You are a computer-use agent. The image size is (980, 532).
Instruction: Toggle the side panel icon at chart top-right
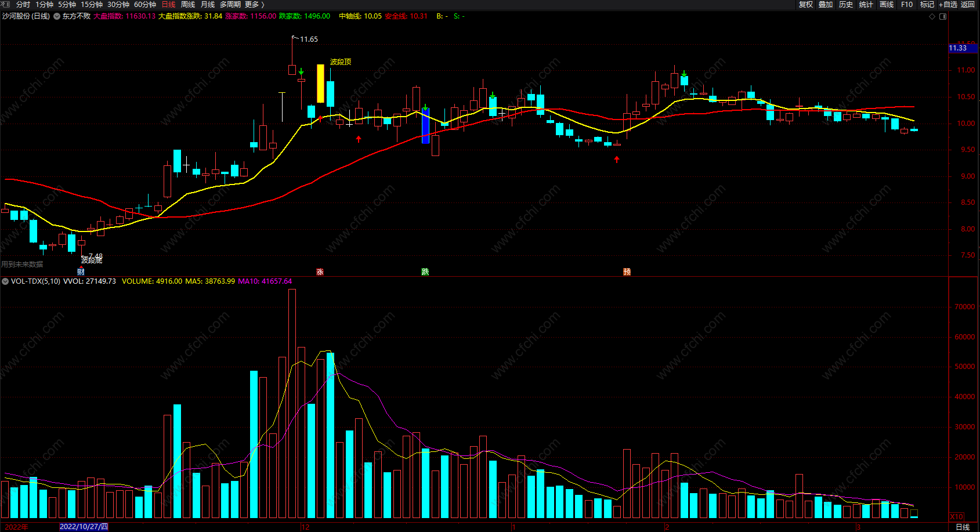[x=943, y=16]
